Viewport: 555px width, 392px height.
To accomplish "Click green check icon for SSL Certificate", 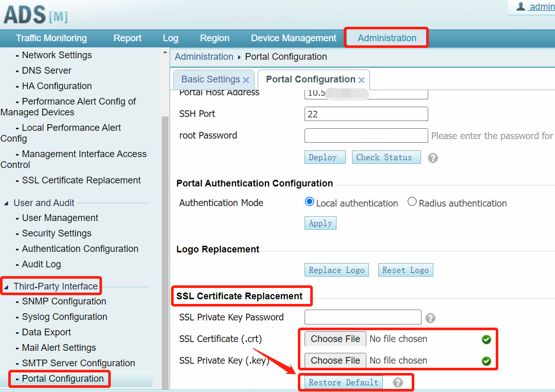I will pyautogui.click(x=486, y=339).
